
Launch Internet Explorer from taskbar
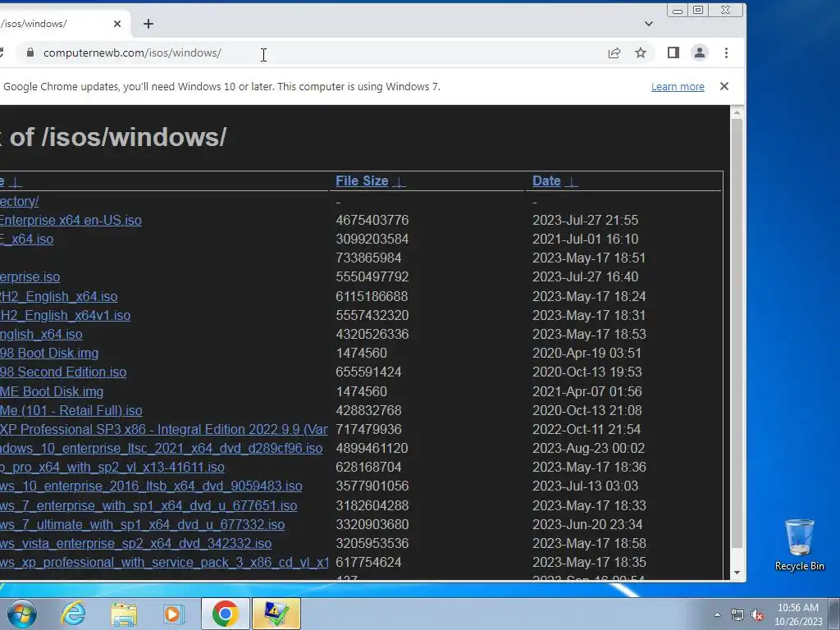coord(73,614)
